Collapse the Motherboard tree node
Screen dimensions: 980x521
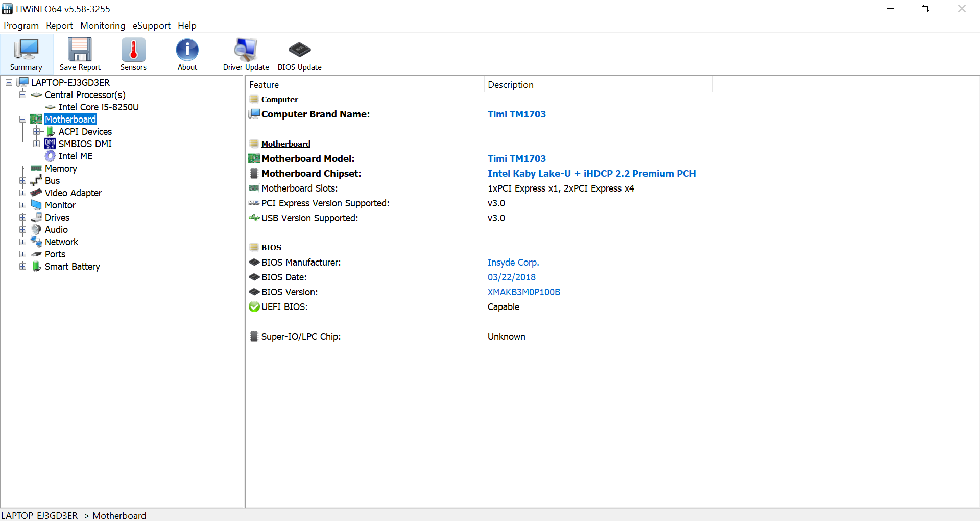tap(22, 120)
